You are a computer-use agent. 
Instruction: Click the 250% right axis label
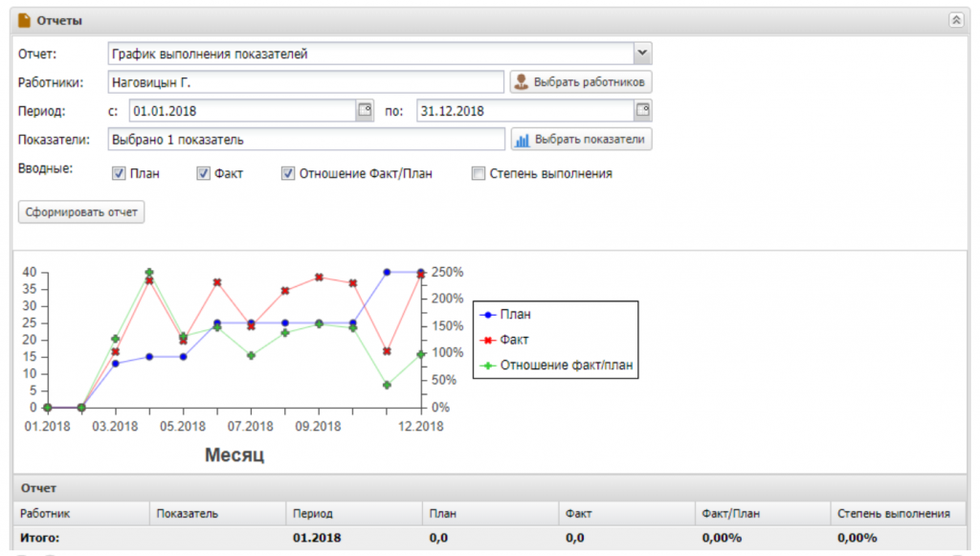click(448, 273)
